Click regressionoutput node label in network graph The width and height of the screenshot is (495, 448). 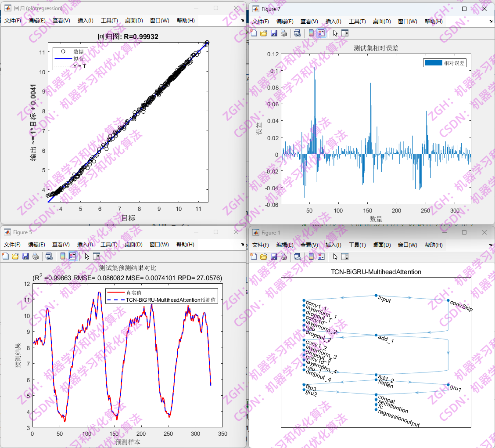pos(399,419)
